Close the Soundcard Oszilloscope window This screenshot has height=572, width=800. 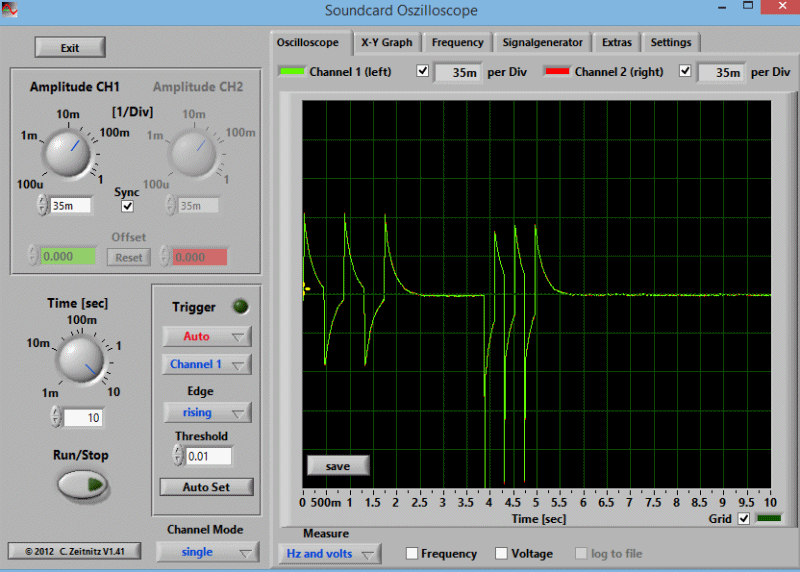pyautogui.click(x=781, y=6)
